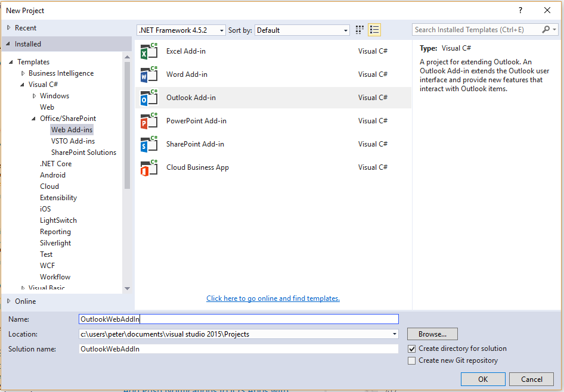The image size is (564, 392).
Task: Select the Test category
Action: pyautogui.click(x=46, y=254)
